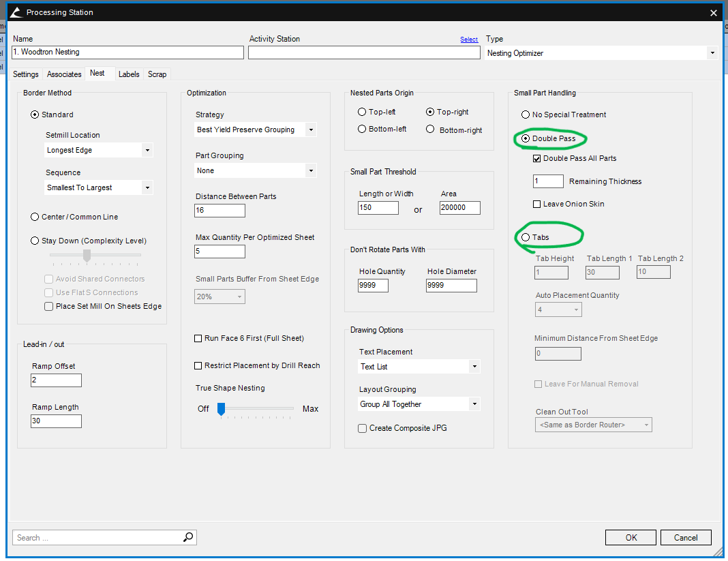Viewport: 728px width, 561px height.
Task: Open Layout Grouping dropdown
Action: (x=474, y=404)
